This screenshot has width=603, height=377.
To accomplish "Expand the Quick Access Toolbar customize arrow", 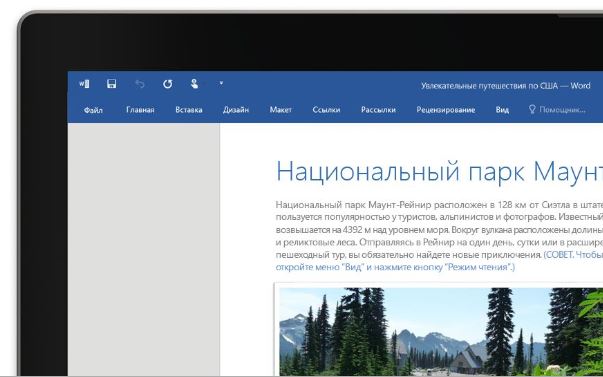I will (221, 83).
